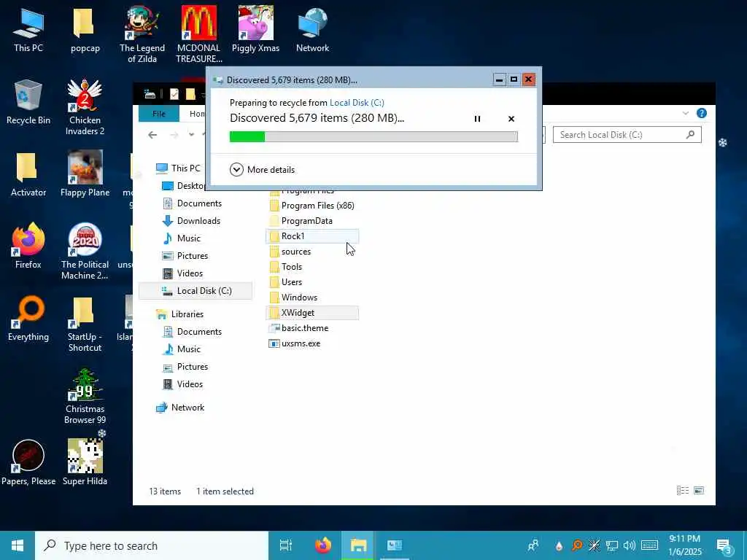Click the Properties quick access toolbar icon
747x560 pixels.
[x=174, y=94]
